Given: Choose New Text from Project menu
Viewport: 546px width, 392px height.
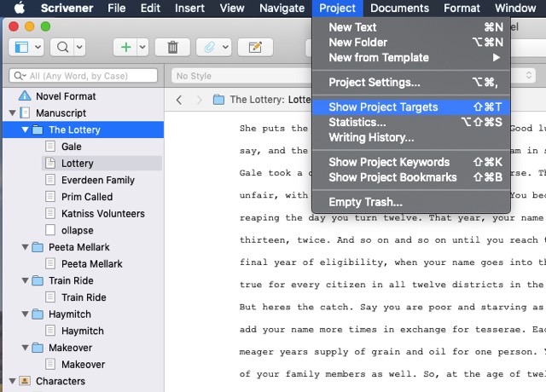Looking at the screenshot, I should click(411, 27).
